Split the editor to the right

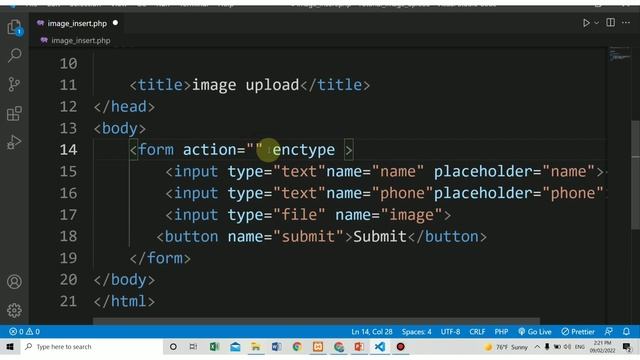click(611, 22)
